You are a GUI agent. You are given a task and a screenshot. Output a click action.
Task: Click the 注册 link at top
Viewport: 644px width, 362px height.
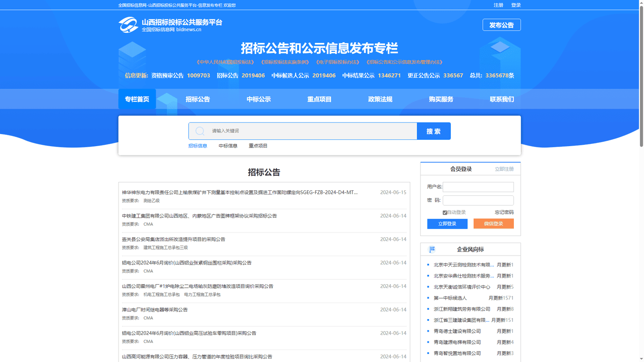click(499, 5)
